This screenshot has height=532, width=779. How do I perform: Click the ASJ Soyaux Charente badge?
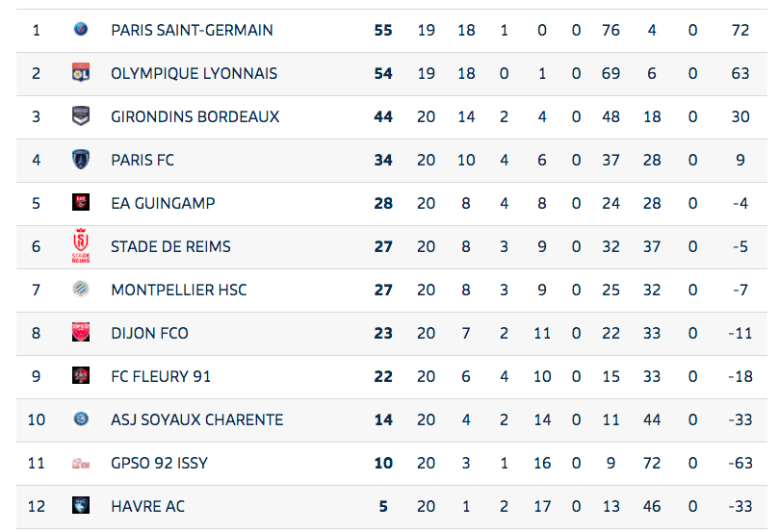click(81, 419)
